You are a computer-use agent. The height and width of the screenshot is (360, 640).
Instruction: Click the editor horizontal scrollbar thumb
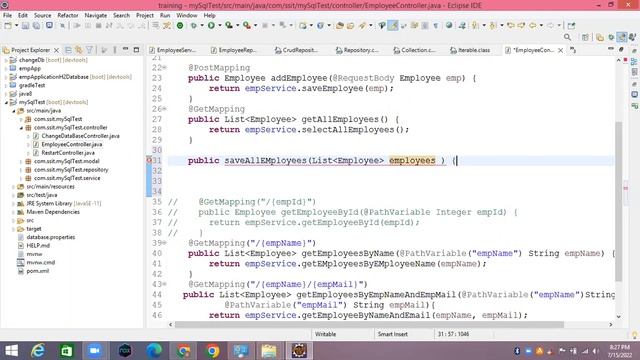pyautogui.click(x=369, y=325)
